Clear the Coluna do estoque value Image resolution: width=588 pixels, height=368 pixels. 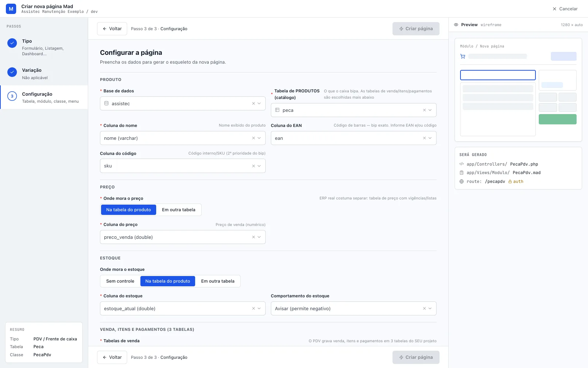click(254, 308)
